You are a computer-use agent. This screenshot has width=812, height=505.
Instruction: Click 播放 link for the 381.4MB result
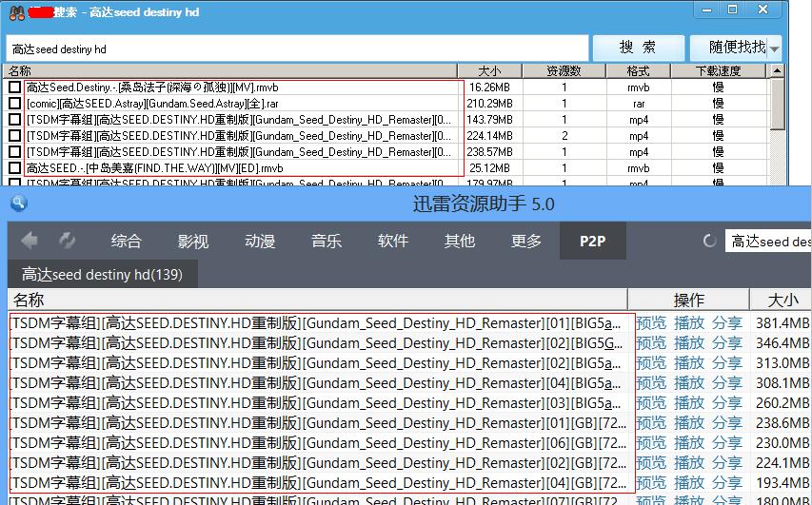689,322
